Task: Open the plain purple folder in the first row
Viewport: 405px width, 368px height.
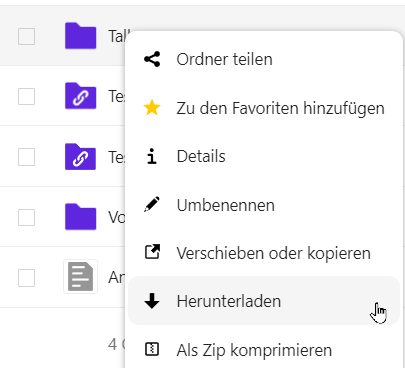Action: 81,36
